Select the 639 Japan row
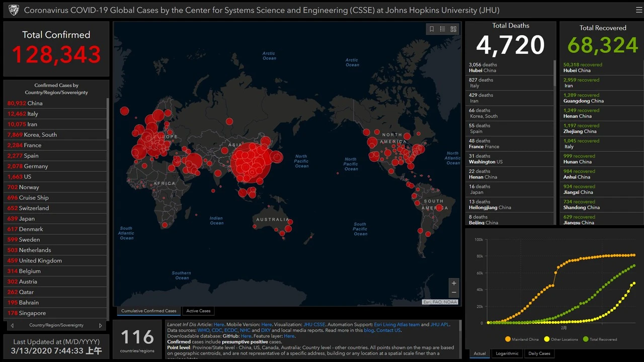 pyautogui.click(x=55, y=219)
